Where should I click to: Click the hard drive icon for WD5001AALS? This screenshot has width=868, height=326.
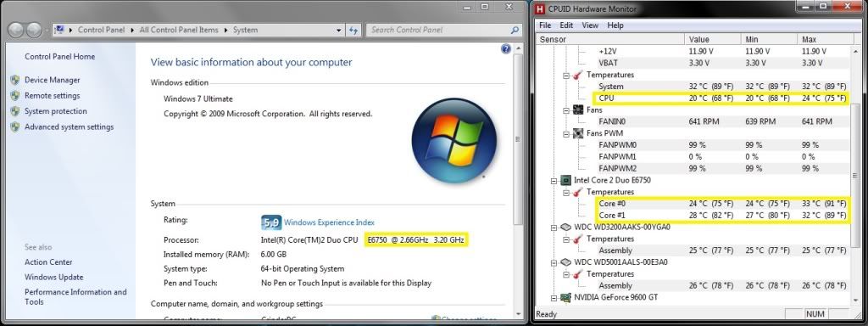point(565,262)
